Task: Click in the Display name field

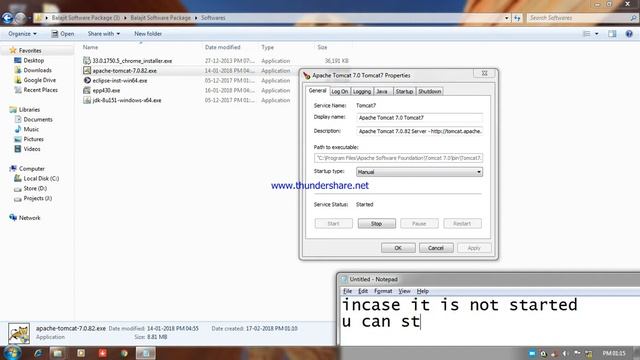Action: pos(419,118)
